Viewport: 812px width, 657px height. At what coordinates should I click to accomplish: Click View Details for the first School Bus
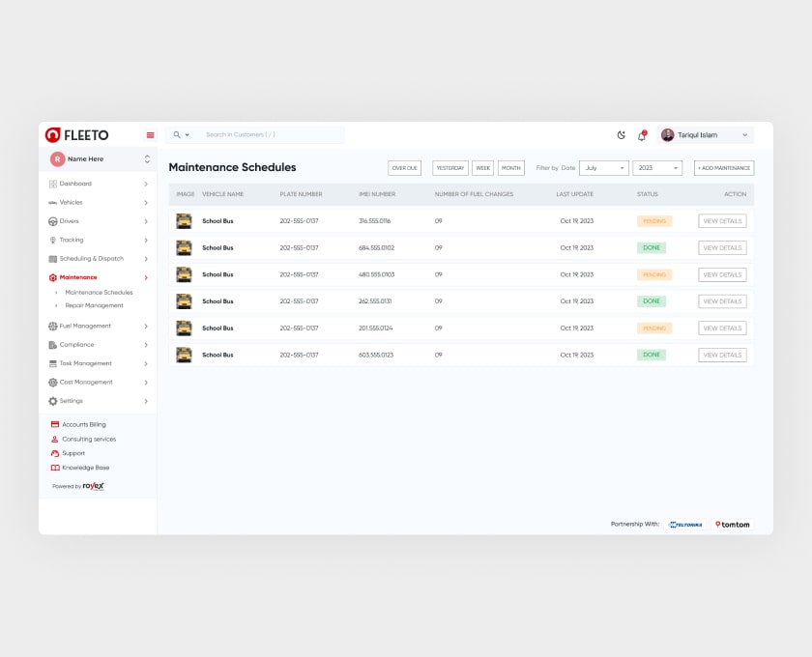click(x=722, y=221)
